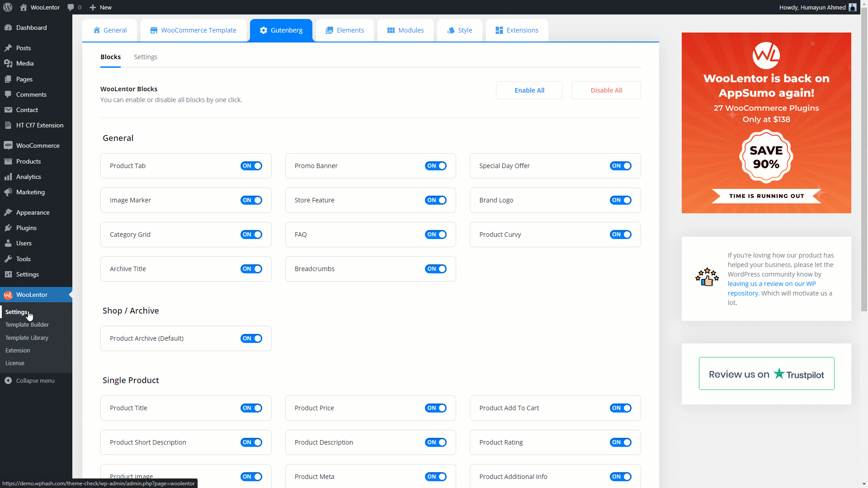The image size is (868, 488).
Task: Turn off Product Archive (Default) toggle
Action: 251,338
